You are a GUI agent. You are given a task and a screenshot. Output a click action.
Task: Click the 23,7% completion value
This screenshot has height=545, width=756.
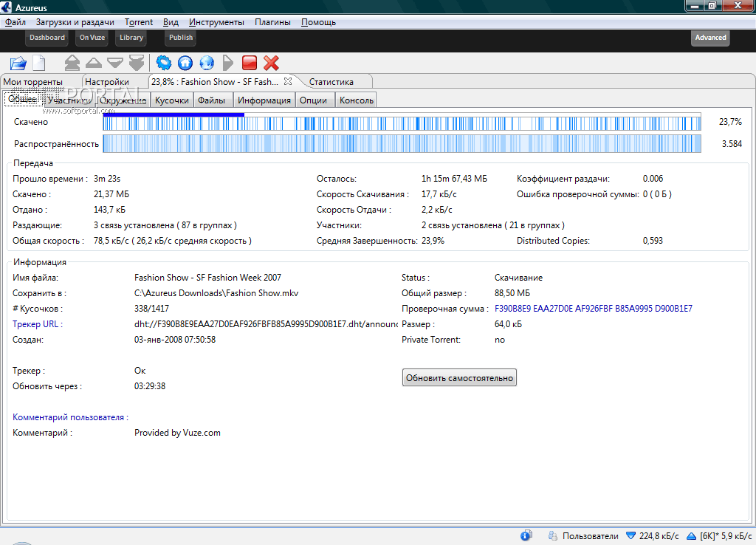[730, 122]
